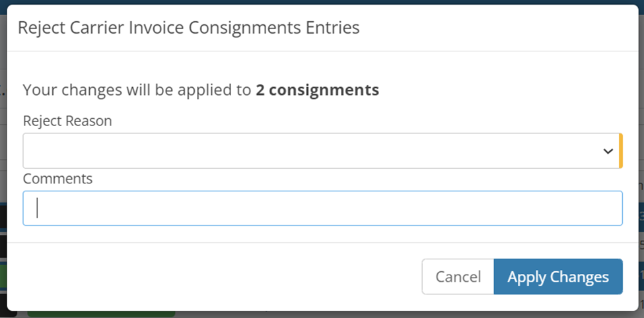Click the Comments field label
Screen dimensions: 644x318
pyautogui.click(x=57, y=178)
